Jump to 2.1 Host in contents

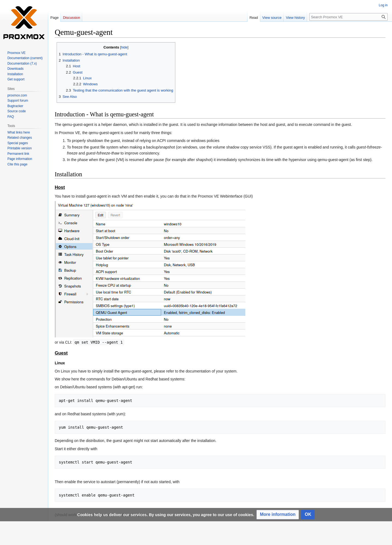(73, 66)
